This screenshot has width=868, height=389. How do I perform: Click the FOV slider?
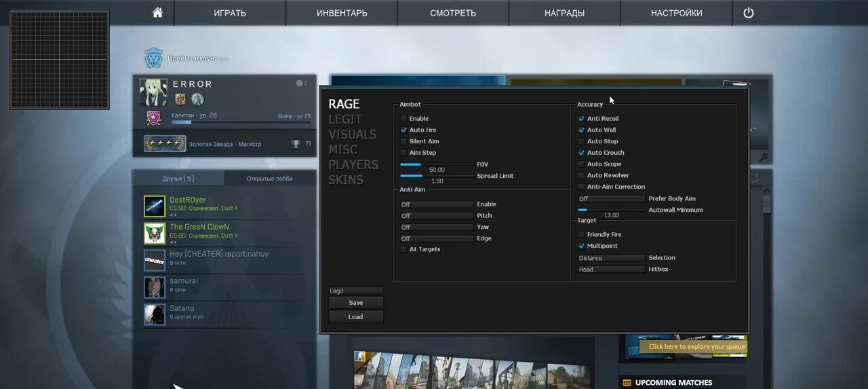(x=437, y=164)
